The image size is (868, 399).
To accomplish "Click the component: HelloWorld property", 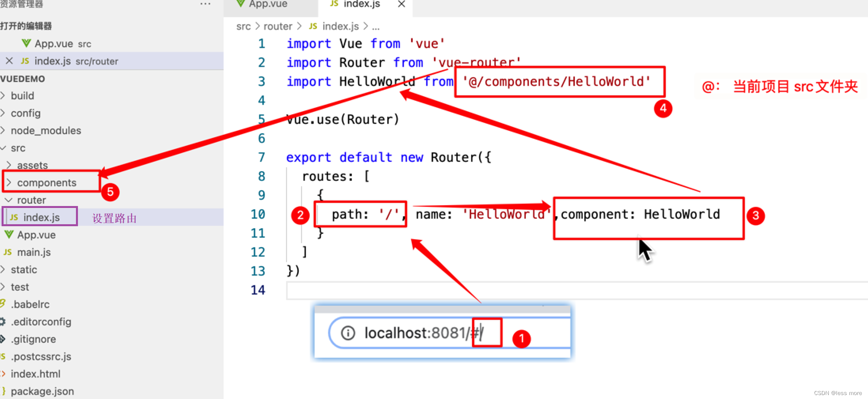I will (x=640, y=214).
